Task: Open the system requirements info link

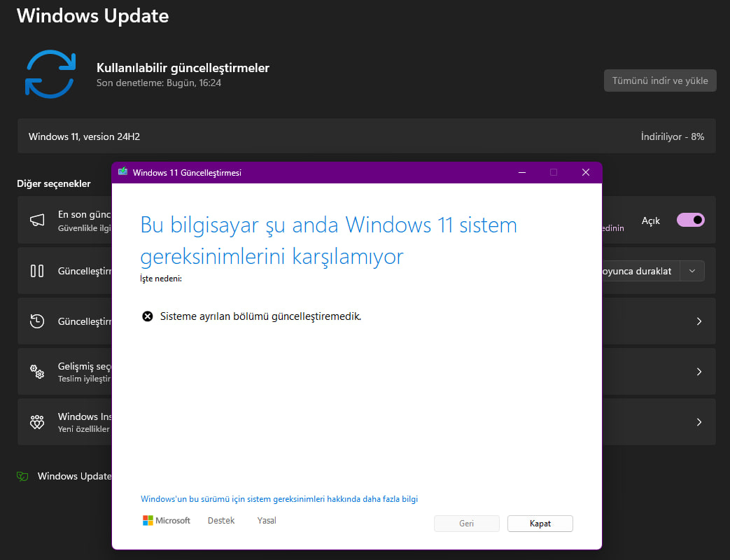Action: click(279, 499)
